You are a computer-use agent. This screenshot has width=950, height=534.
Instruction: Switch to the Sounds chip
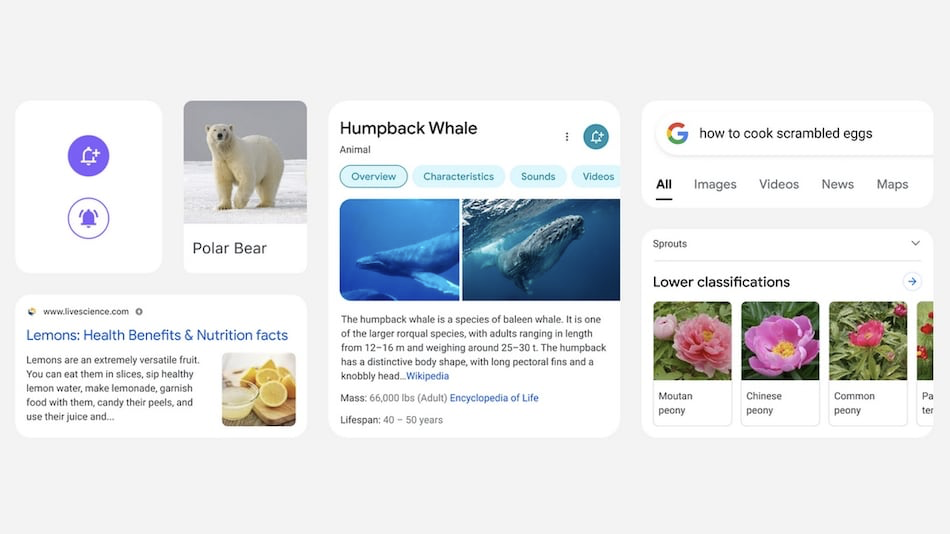tap(538, 176)
